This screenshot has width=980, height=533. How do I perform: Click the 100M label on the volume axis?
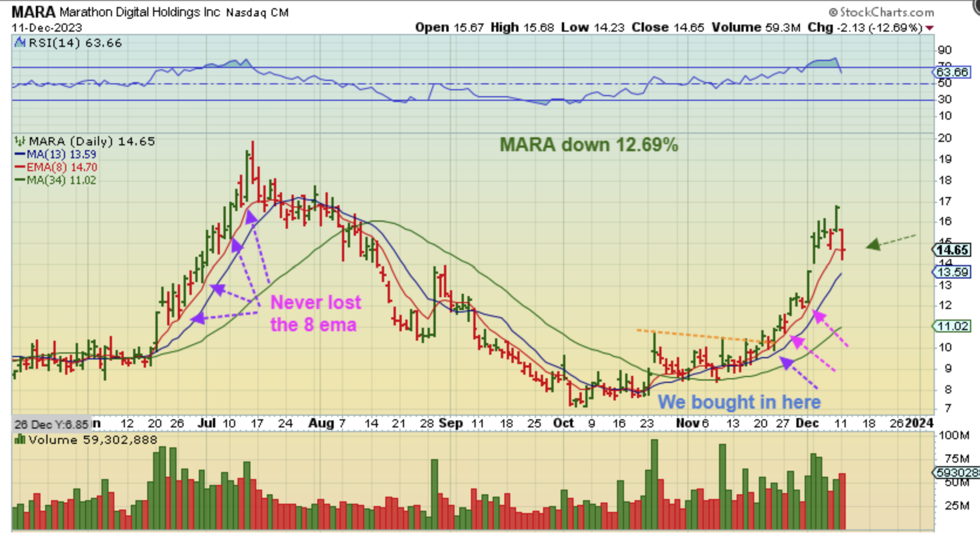click(954, 436)
